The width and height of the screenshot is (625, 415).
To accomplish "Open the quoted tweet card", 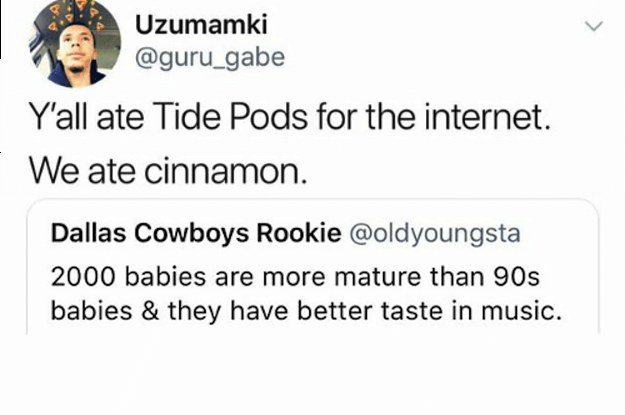I will (313, 266).
